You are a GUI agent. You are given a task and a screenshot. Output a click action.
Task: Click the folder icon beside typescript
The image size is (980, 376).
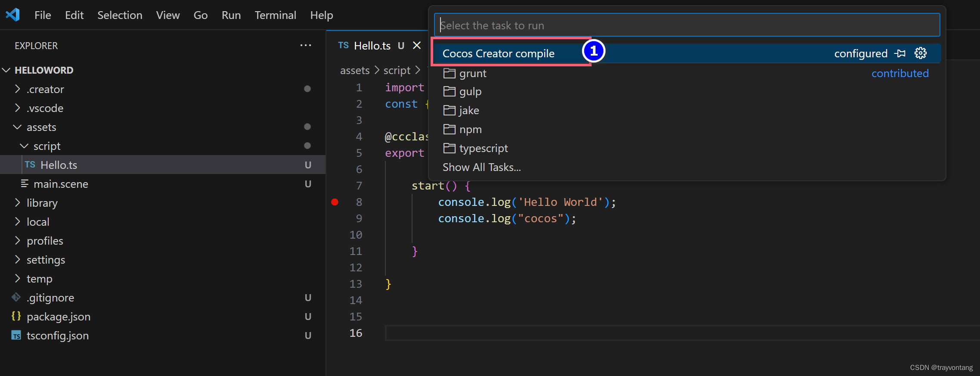tap(449, 148)
